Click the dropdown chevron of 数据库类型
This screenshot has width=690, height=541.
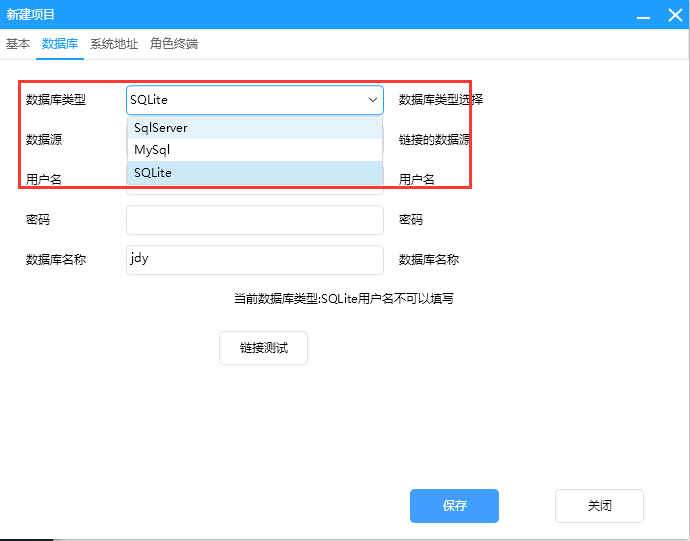coord(372,100)
